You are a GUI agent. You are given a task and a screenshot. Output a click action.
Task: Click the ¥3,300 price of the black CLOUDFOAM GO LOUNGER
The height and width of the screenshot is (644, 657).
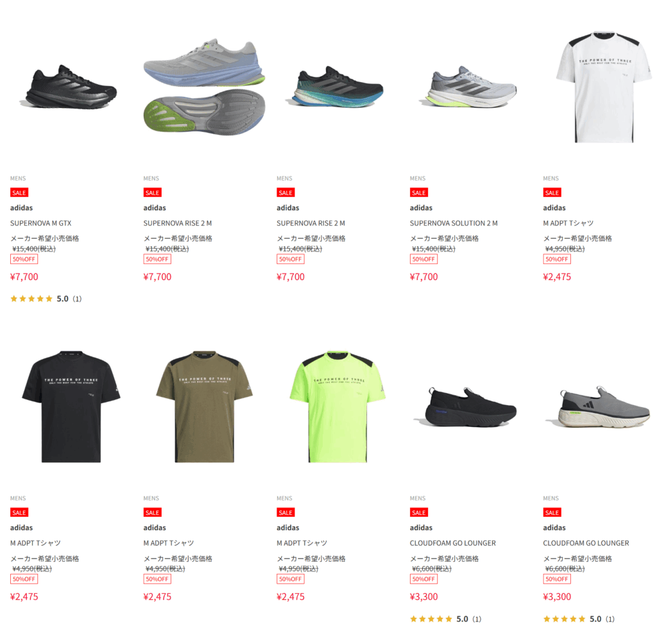pos(423,596)
